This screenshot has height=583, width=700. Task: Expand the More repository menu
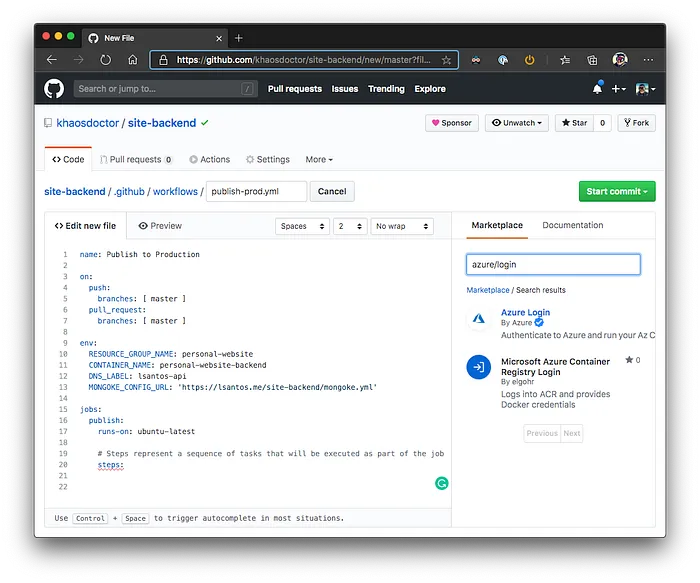click(x=319, y=159)
